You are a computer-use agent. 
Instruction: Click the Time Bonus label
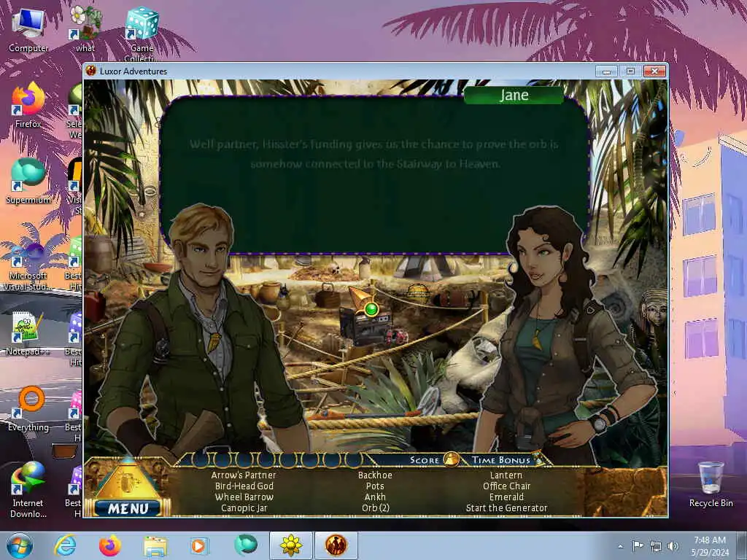500,460
